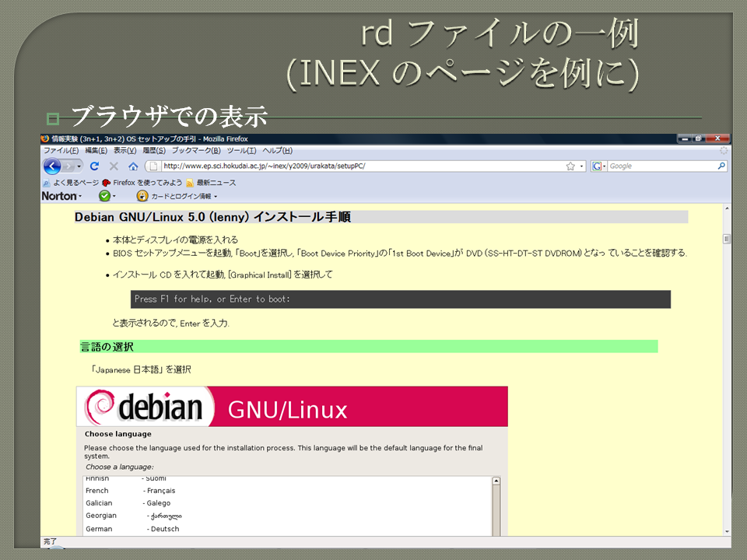Viewport: 747px width, 560px height.
Task: Click the stop loading X icon
Action: pyautogui.click(x=114, y=166)
